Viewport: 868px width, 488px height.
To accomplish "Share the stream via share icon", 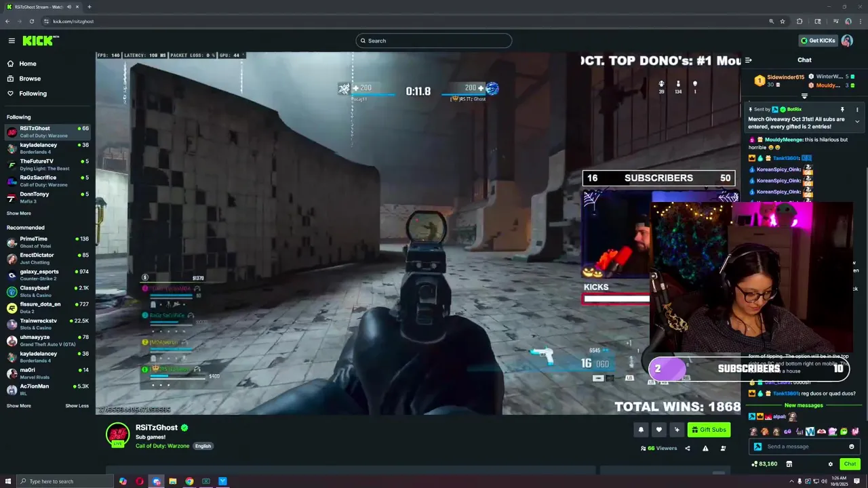I will [688, 448].
